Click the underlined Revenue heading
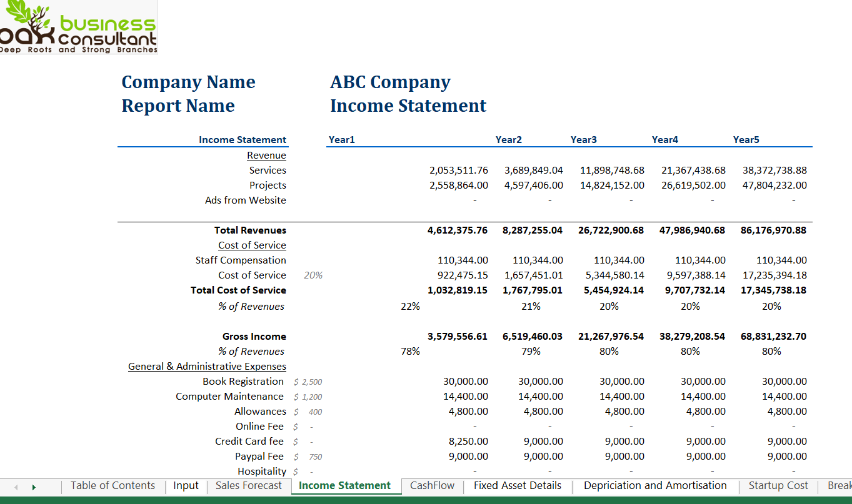 (266, 156)
